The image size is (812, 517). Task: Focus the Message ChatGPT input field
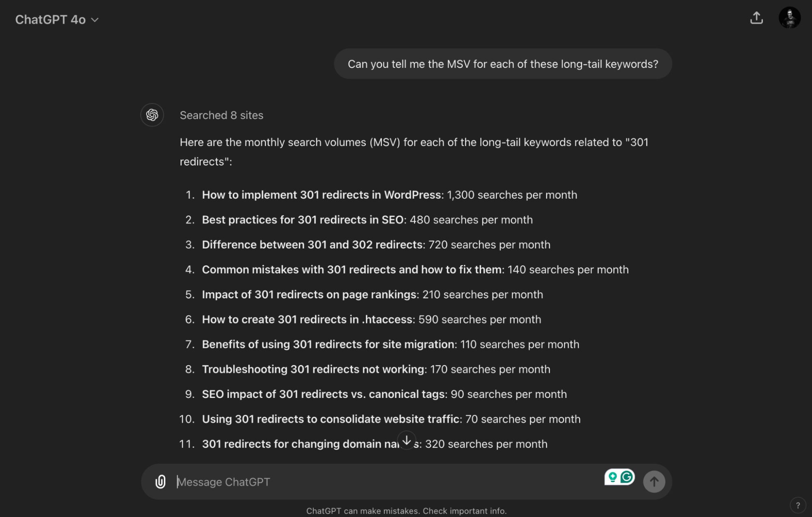coord(386,482)
